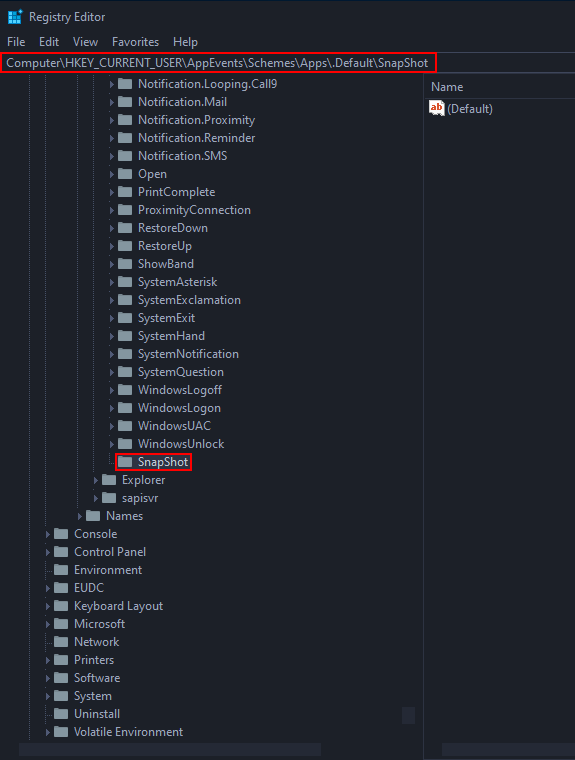Click the Notification.SMS folder icon
The image size is (575, 760).
125,156
